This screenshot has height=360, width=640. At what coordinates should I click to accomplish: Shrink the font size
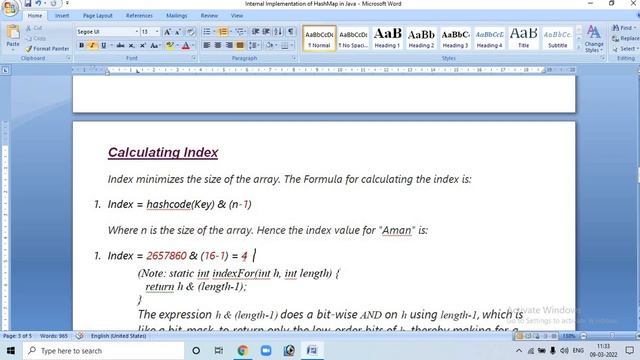[x=178, y=32]
